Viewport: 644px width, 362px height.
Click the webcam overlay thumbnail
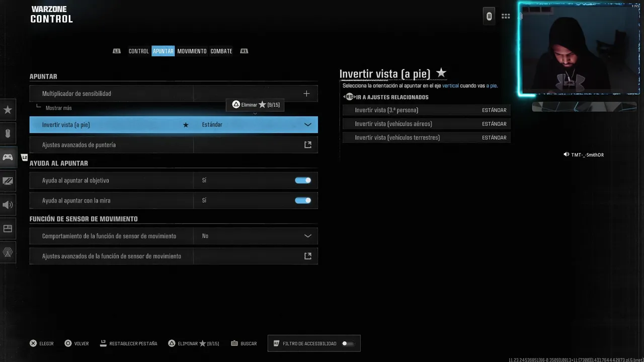point(579,49)
